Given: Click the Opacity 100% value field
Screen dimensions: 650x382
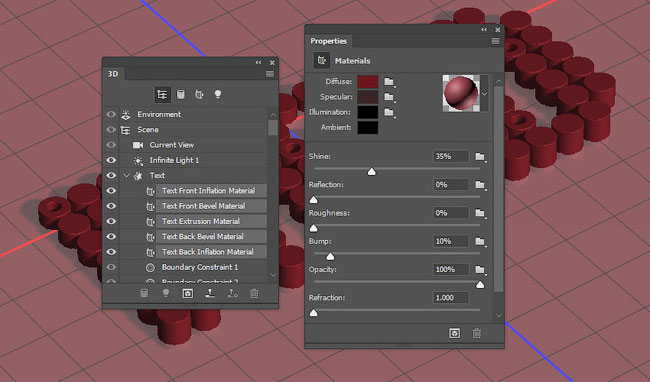Looking at the screenshot, I should point(451,270).
